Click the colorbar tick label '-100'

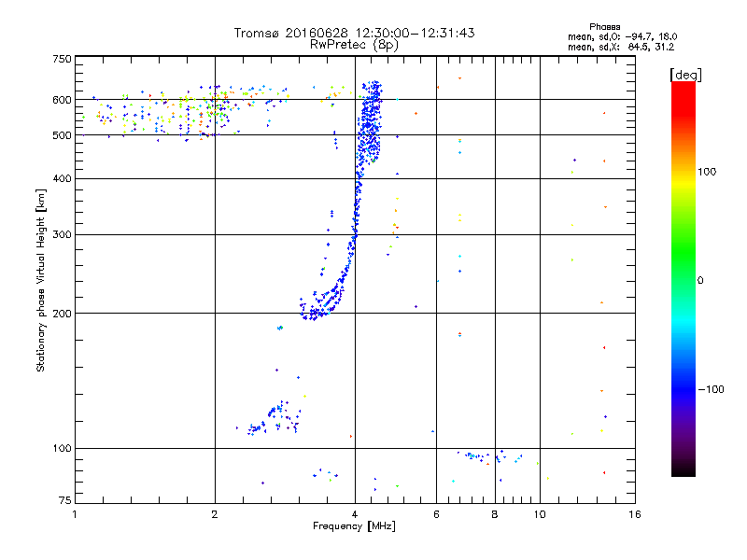(x=711, y=389)
